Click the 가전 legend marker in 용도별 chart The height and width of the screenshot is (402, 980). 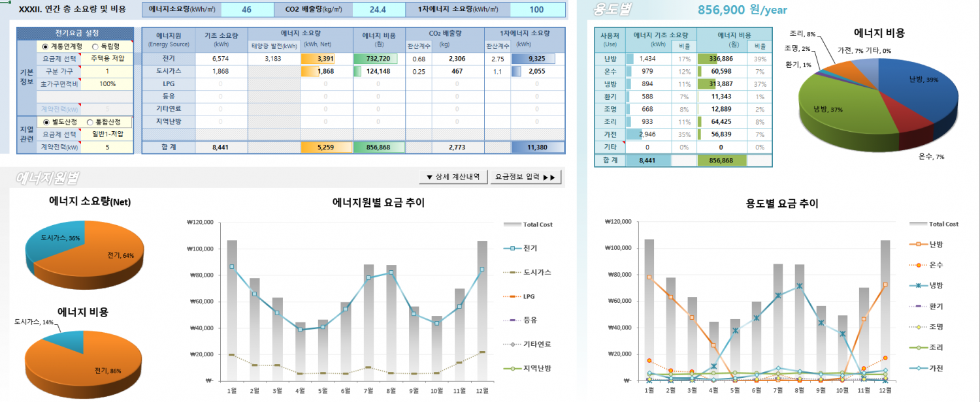coord(918,369)
